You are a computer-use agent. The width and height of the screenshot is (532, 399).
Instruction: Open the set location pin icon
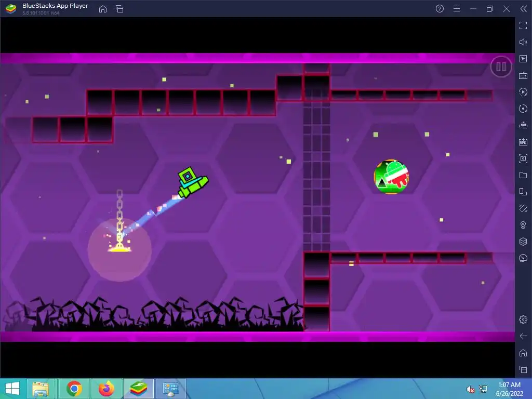click(523, 225)
